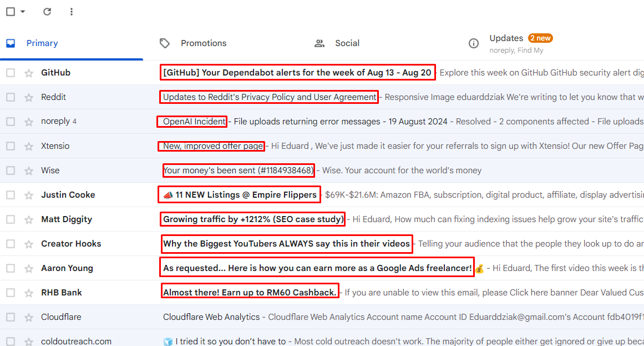
Task: Click the Primary inbox icon
Action: click(x=11, y=43)
